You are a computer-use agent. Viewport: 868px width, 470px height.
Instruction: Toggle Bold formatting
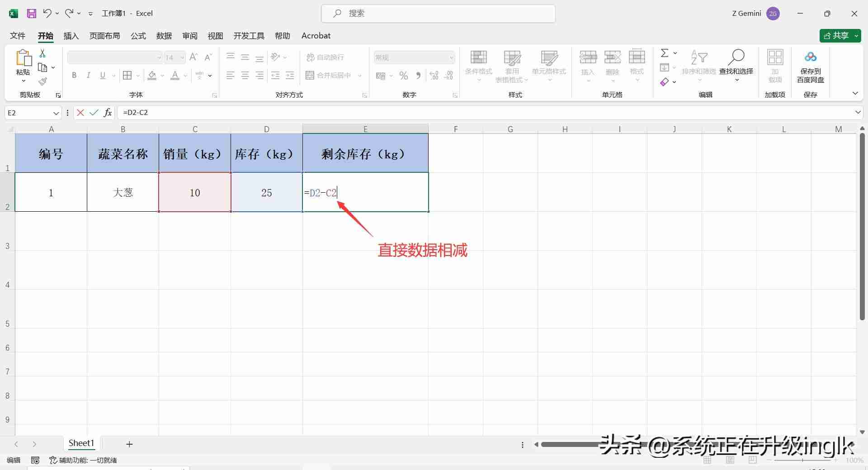coord(74,75)
